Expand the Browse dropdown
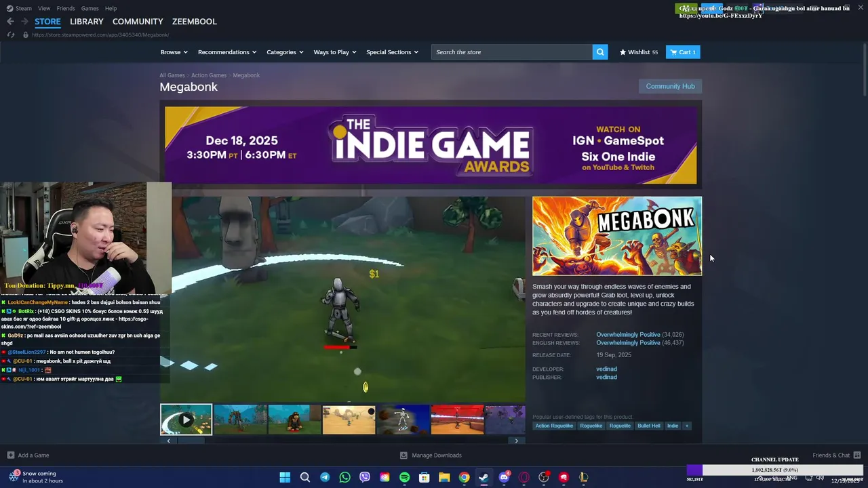868x488 pixels. tap(174, 52)
